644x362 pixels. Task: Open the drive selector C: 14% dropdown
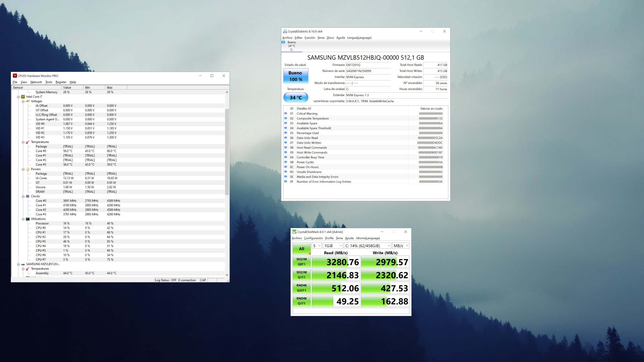pyautogui.click(x=368, y=246)
